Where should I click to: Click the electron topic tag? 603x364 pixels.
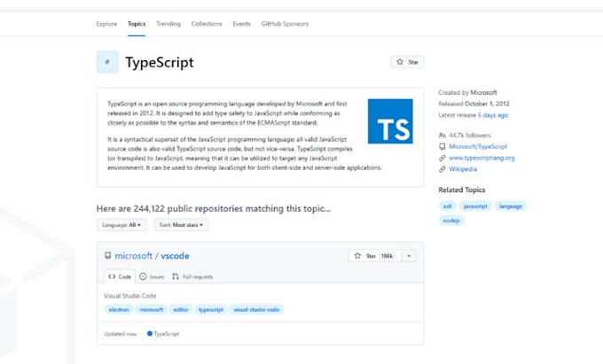[119, 309]
